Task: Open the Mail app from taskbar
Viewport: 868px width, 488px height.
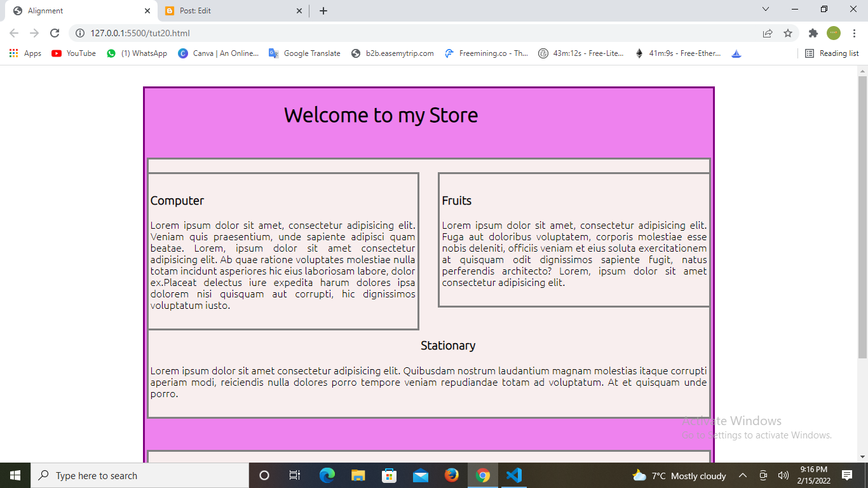Action: (x=420, y=475)
